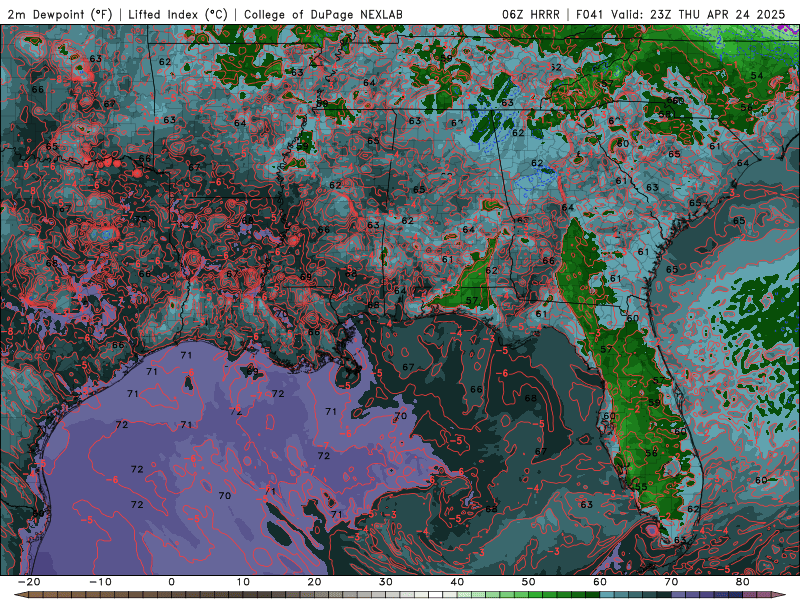Click the 40 label on the color scale
Viewport: 800px width, 600px height.
pyautogui.click(x=457, y=582)
